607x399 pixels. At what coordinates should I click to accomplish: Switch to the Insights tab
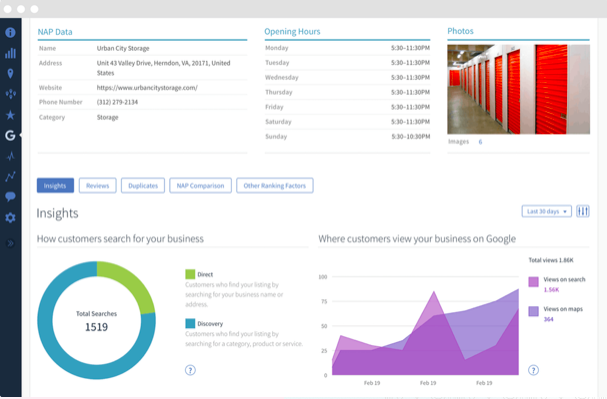[x=55, y=185]
